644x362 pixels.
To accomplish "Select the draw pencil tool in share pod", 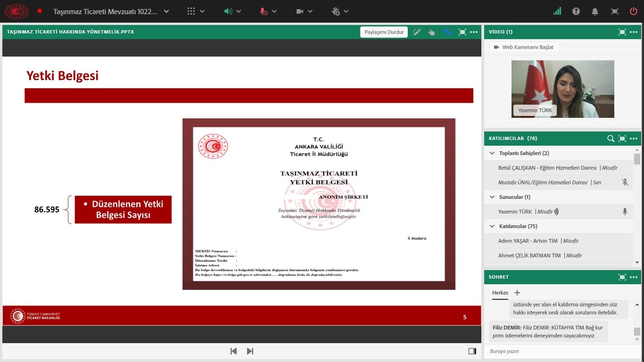I will (x=417, y=32).
